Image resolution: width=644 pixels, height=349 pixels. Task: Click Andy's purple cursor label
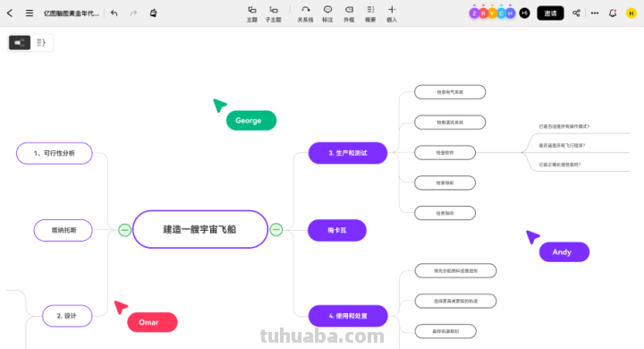tap(564, 252)
